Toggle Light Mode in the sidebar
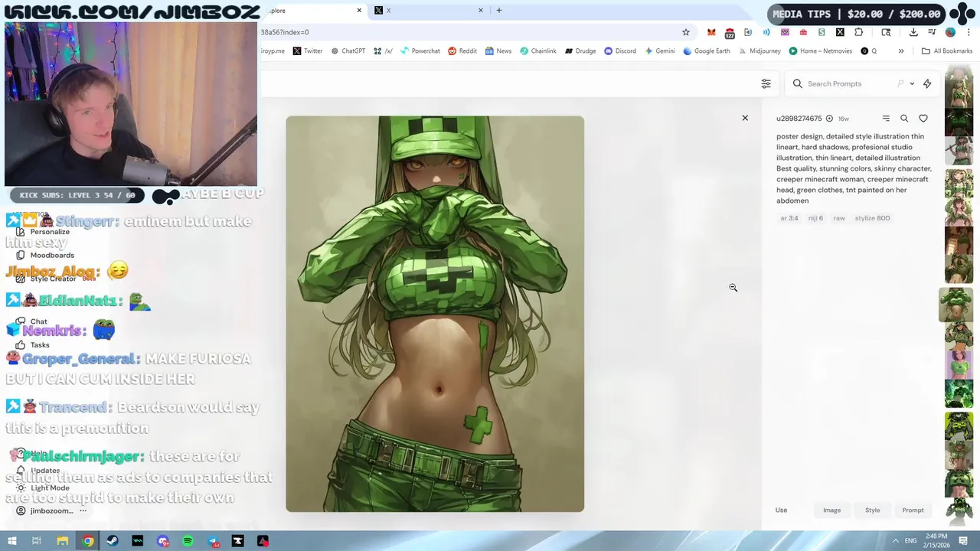 pyautogui.click(x=44, y=488)
